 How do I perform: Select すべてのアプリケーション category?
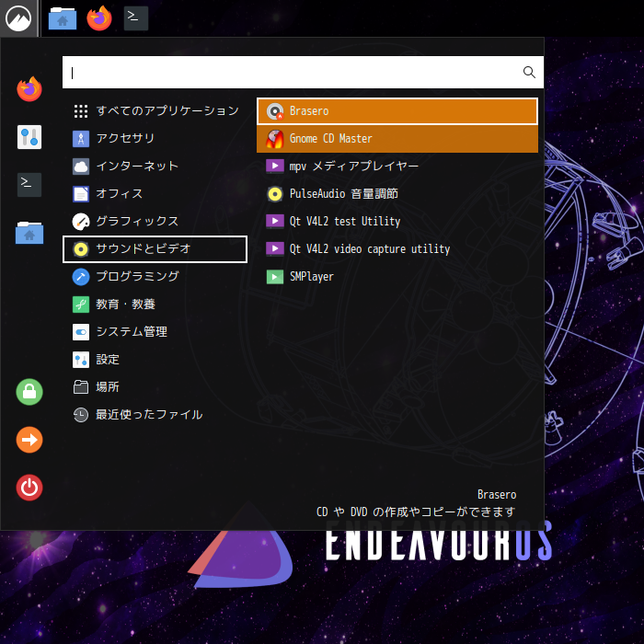pos(155,111)
